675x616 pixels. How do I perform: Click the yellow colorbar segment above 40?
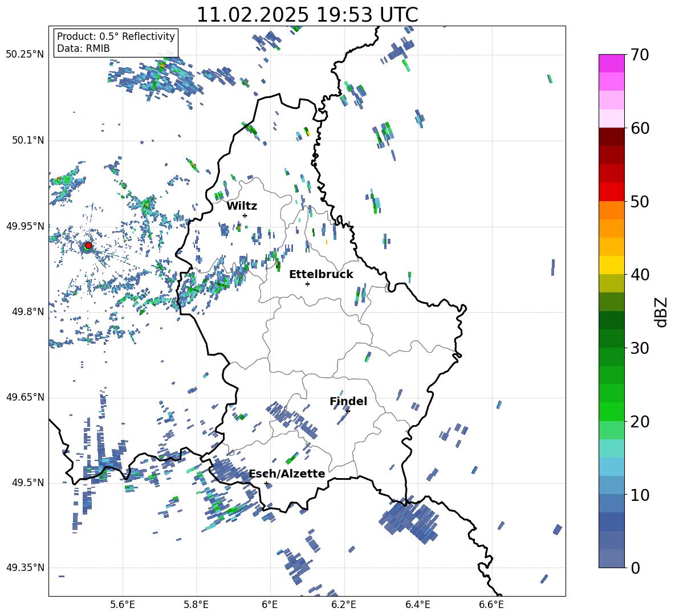coord(611,264)
